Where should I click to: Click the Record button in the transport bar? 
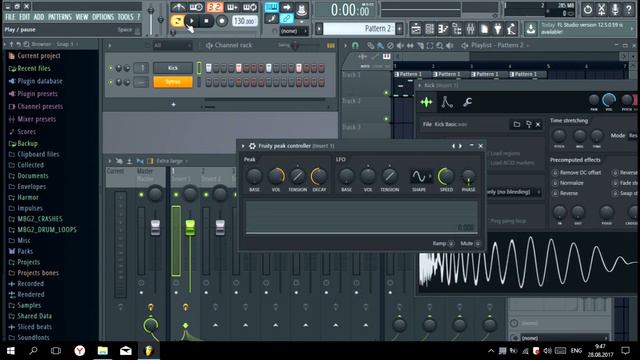[x=222, y=21]
